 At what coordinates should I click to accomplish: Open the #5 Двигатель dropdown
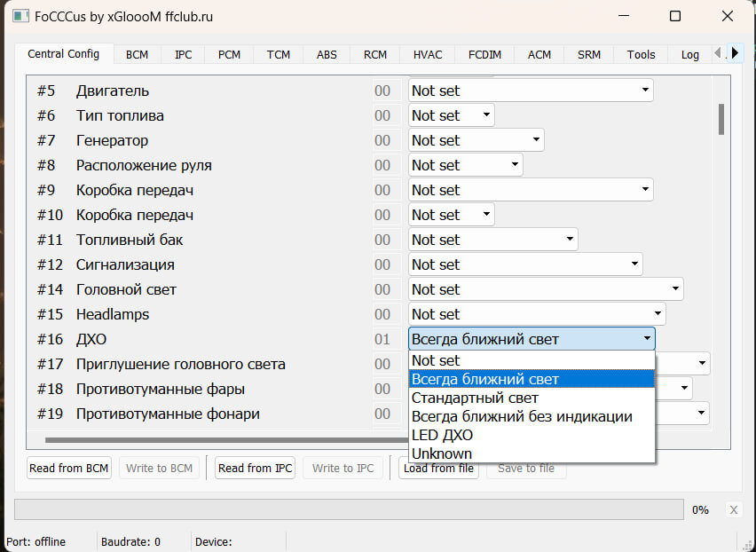click(531, 91)
